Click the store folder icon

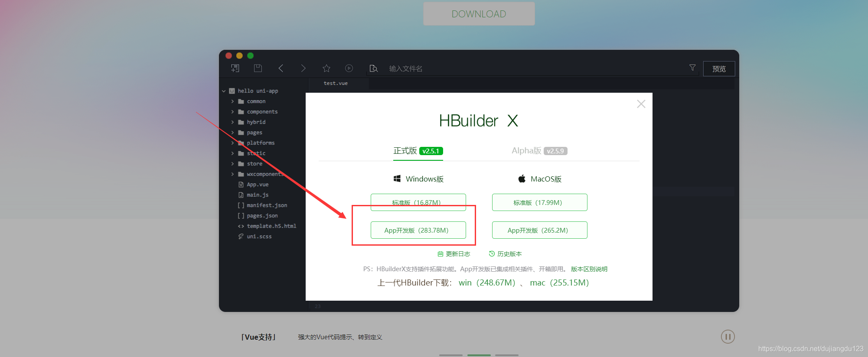[x=241, y=164]
